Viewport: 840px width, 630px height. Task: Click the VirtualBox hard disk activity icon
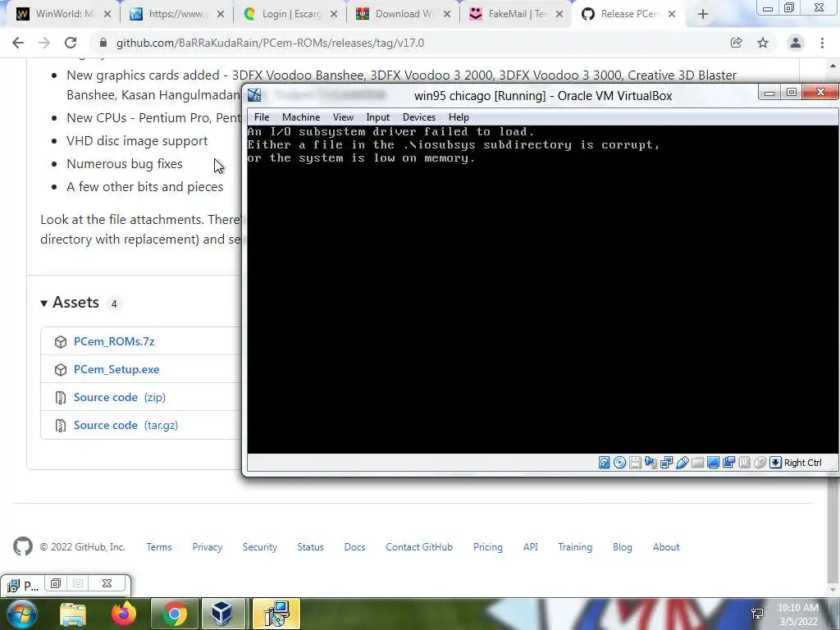coord(604,463)
